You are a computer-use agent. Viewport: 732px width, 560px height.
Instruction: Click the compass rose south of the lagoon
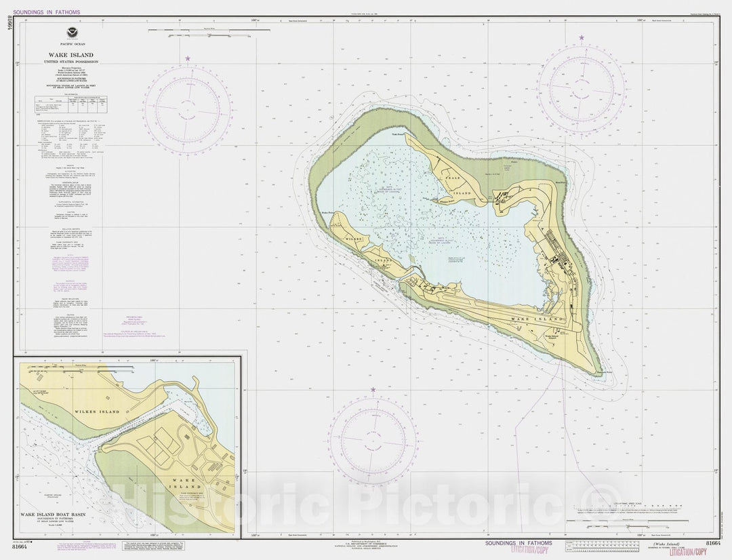point(373,440)
